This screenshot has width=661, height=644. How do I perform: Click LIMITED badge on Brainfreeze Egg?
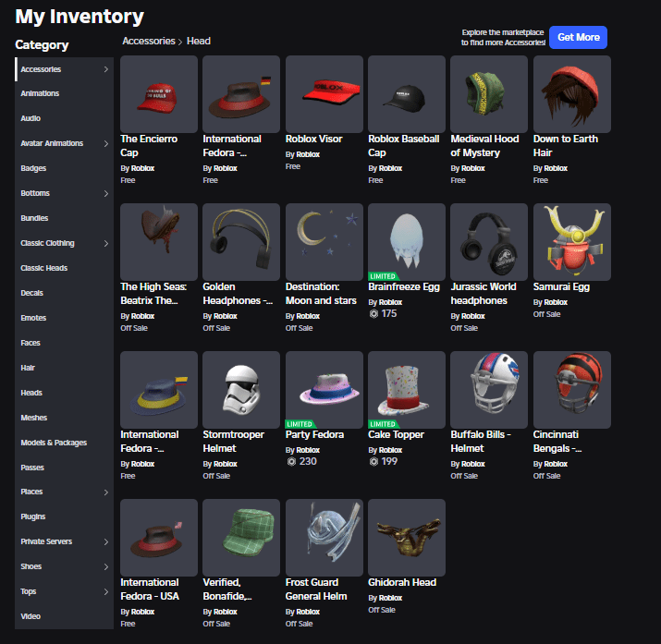383,276
